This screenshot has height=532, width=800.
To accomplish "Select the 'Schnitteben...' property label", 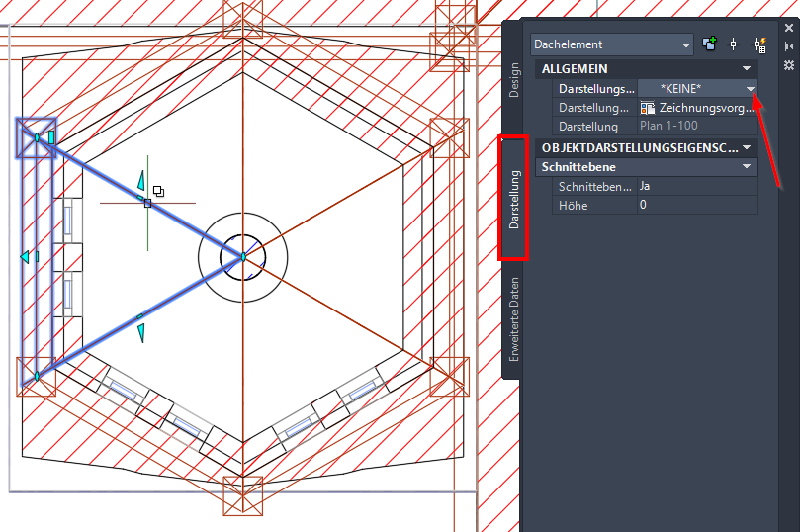I will (x=595, y=187).
